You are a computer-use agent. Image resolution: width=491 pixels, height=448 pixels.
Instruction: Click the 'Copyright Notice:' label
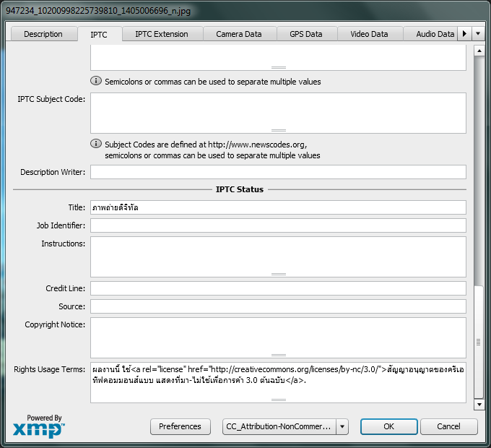[55, 324]
